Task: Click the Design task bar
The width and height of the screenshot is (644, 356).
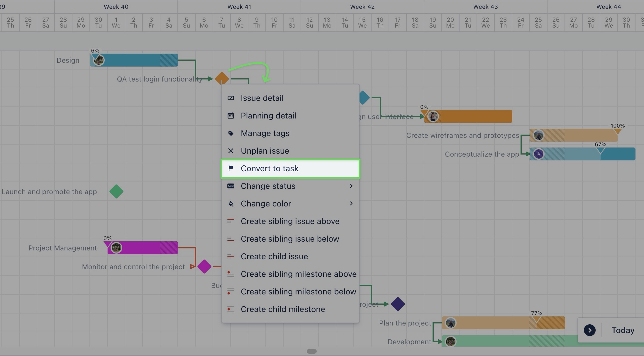Action: (x=134, y=60)
